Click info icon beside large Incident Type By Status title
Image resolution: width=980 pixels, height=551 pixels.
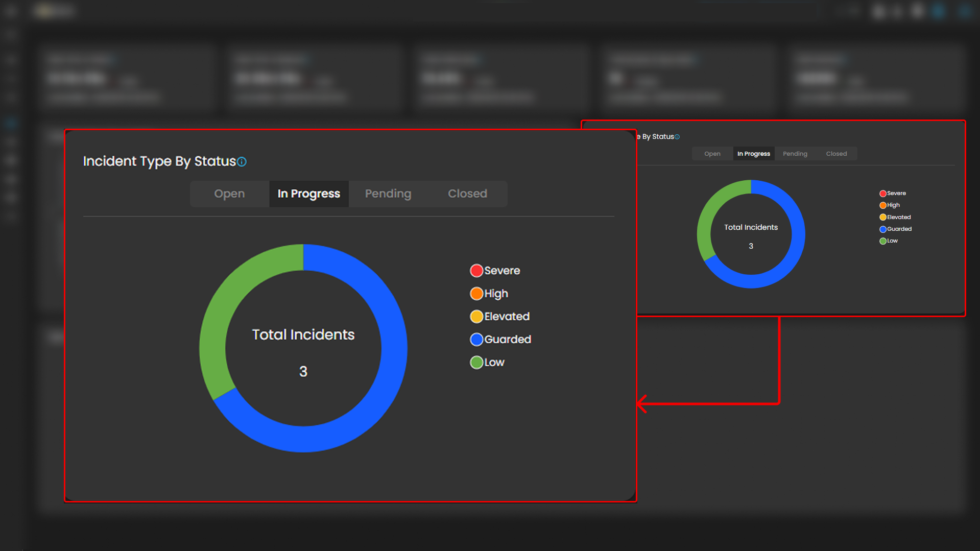(x=242, y=162)
